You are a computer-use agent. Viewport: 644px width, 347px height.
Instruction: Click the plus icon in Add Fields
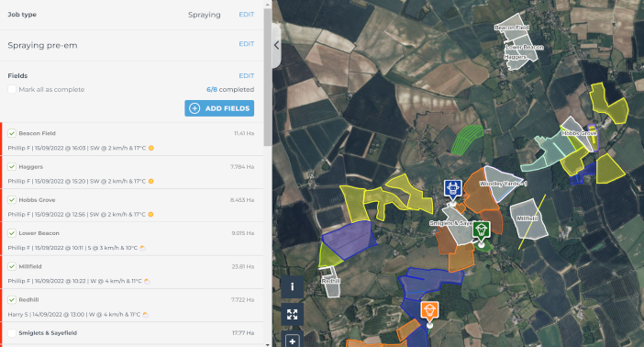[x=194, y=108]
